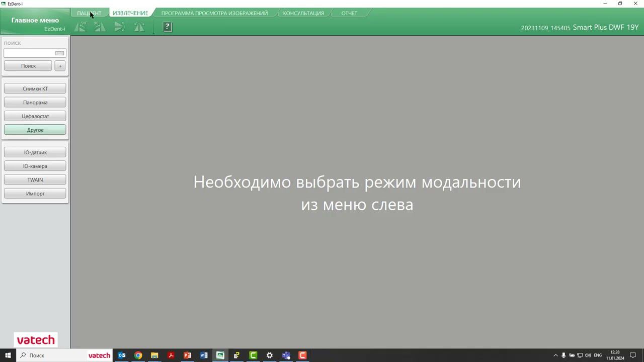Show hidden system tray icons chevron
This screenshot has width=644, height=362.
[x=555, y=355]
